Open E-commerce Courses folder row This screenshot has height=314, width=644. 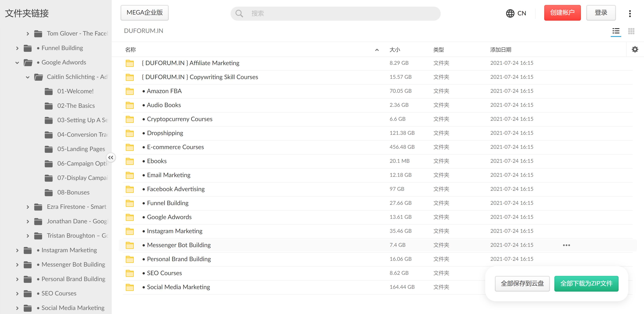tap(378, 147)
